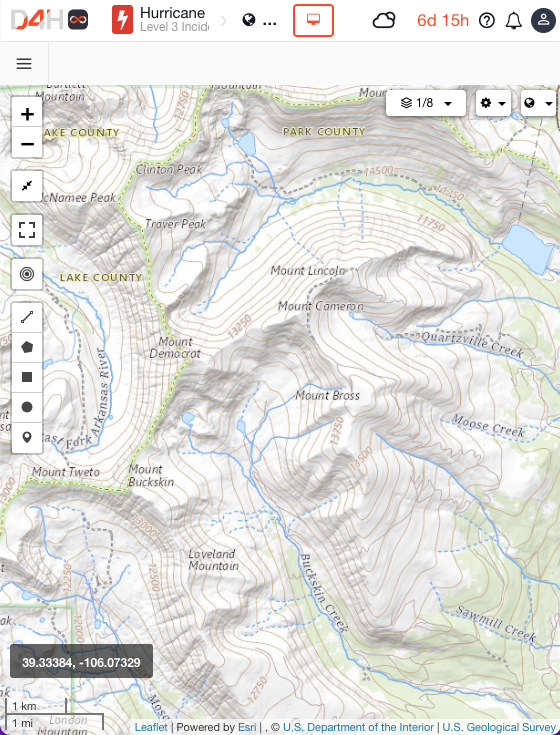
Task: Click the Sawmill Creek map label
Action: coord(496,623)
